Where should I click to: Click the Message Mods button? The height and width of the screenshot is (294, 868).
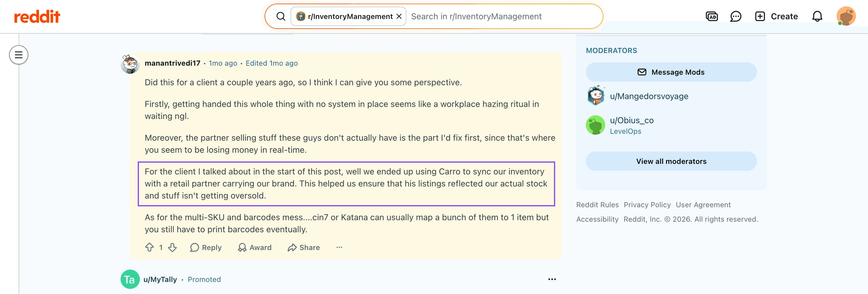(671, 72)
